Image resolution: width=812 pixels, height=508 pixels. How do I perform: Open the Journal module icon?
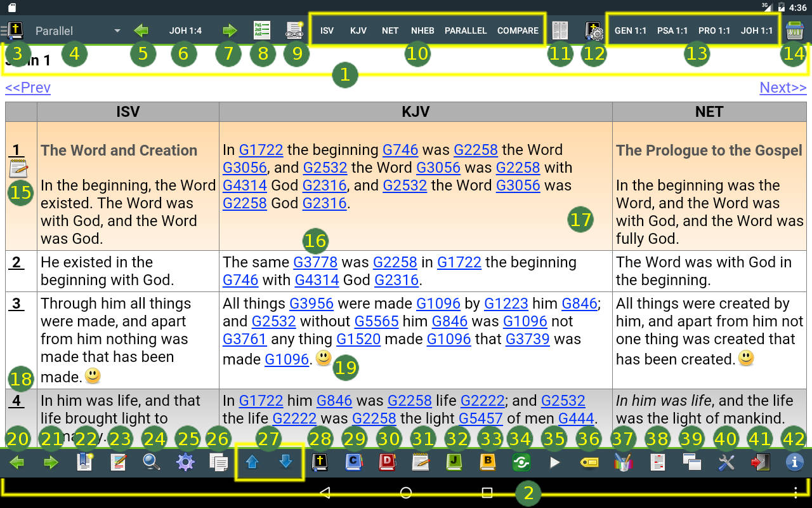point(454,462)
